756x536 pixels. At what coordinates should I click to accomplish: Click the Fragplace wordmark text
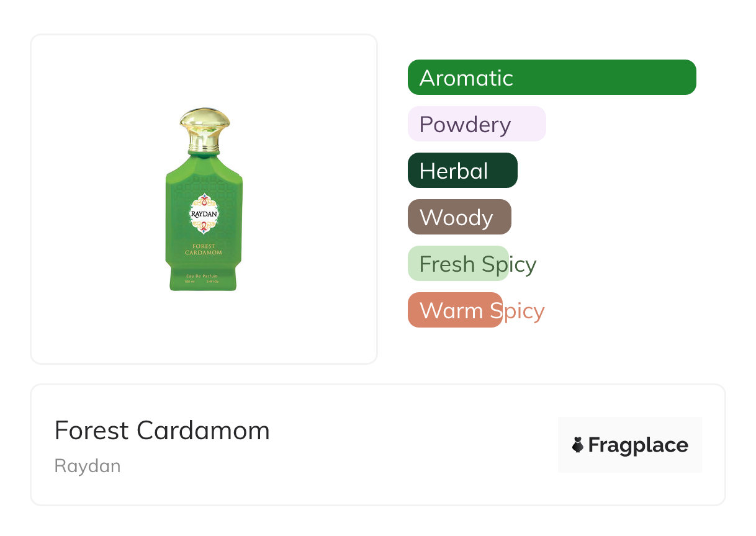[638, 445]
